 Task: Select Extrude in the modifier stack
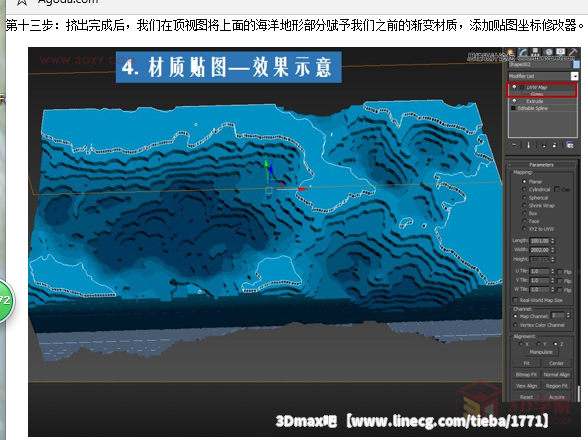click(534, 101)
